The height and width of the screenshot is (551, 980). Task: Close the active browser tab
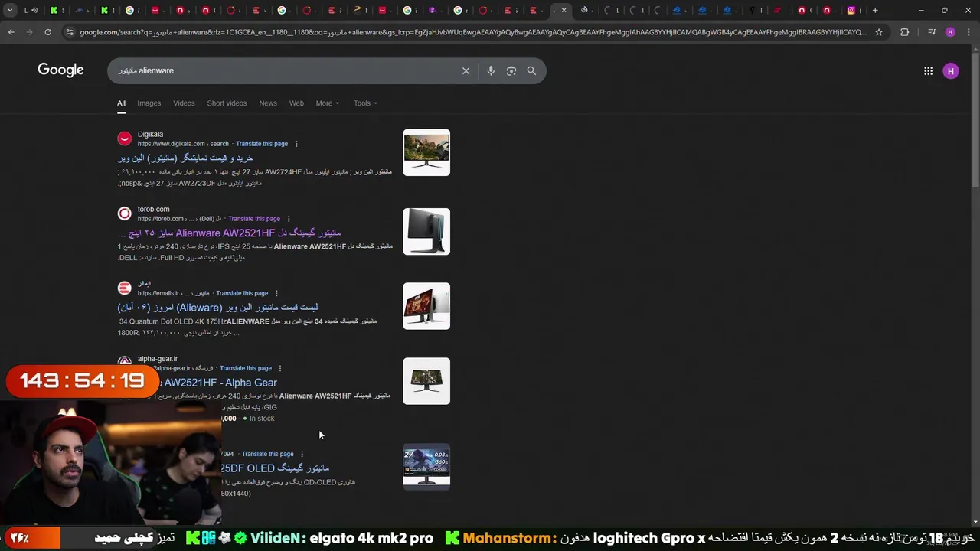pos(563,11)
